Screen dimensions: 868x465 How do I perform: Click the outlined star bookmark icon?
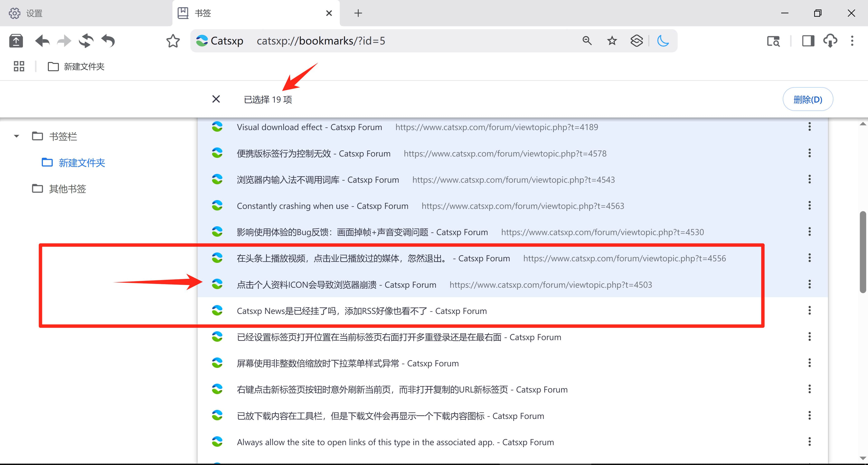(x=173, y=41)
